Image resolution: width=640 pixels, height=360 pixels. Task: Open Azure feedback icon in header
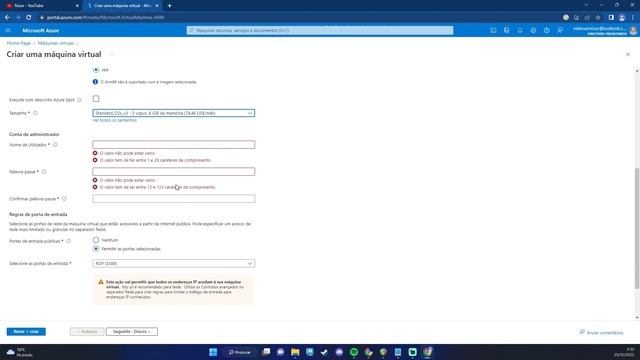coord(560,31)
